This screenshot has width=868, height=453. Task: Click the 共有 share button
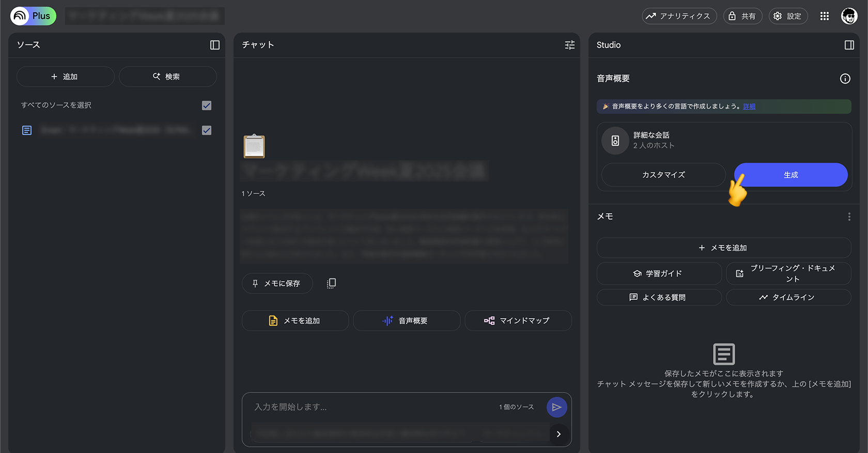tap(742, 16)
